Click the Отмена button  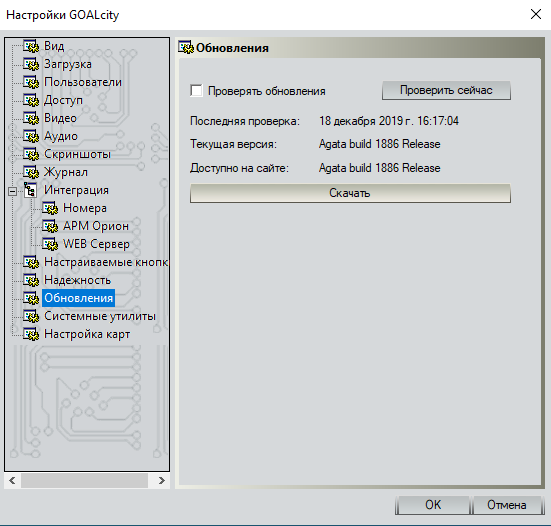click(506, 505)
